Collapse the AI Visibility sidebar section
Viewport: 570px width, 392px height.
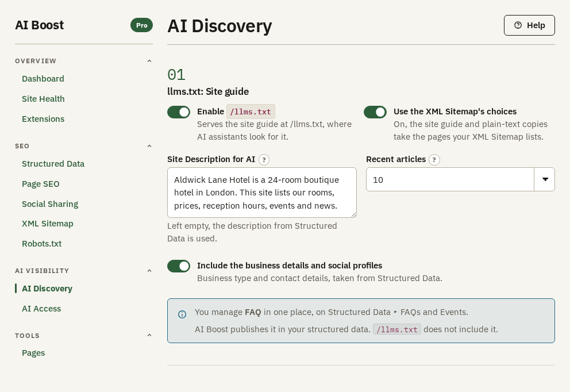pyautogui.click(x=149, y=271)
